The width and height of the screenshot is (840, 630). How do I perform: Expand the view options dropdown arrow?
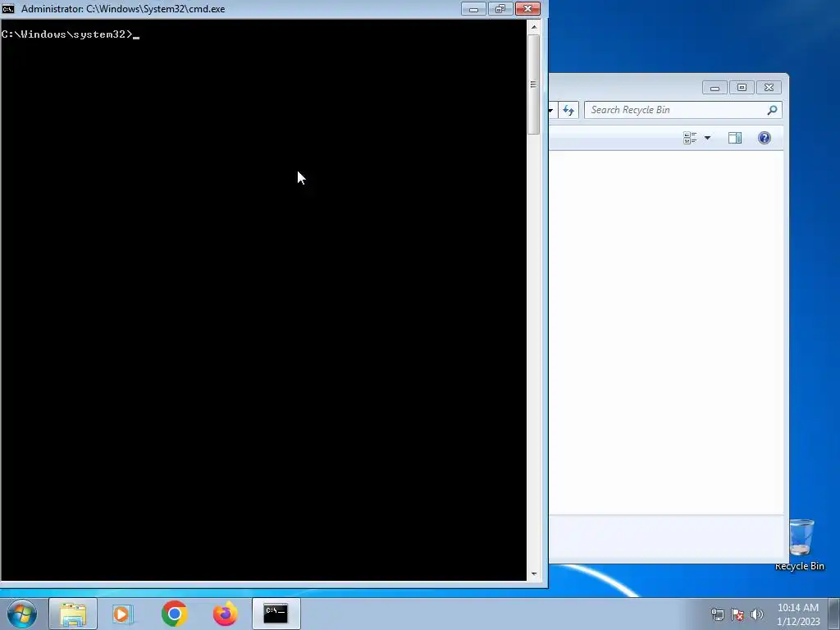(707, 138)
